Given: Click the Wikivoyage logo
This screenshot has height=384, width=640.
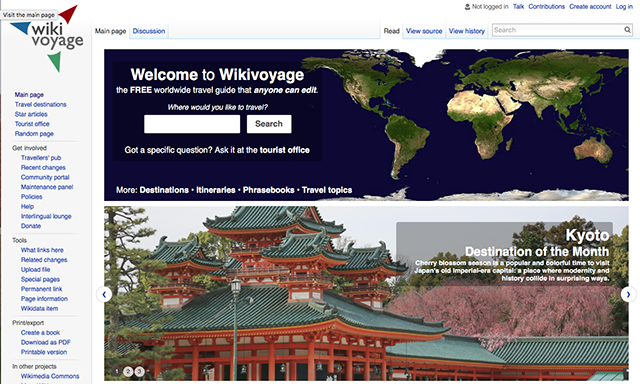Looking at the screenshot, I should pos(47,38).
